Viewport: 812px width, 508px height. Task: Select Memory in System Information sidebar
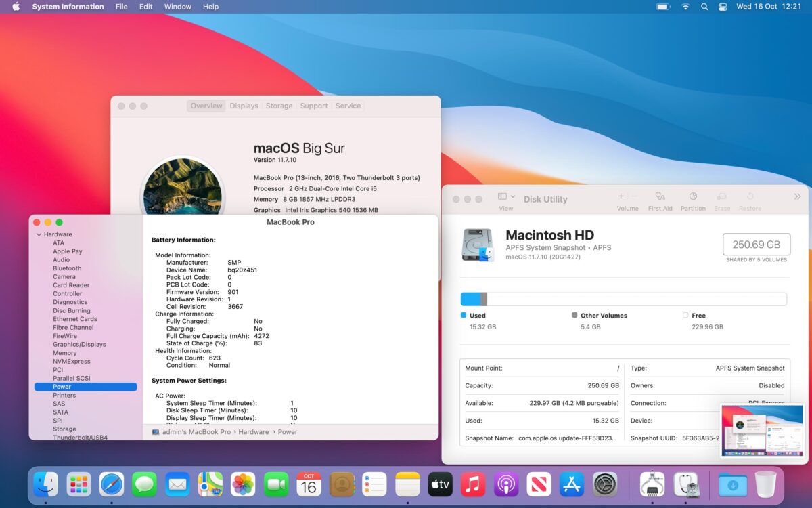click(65, 353)
